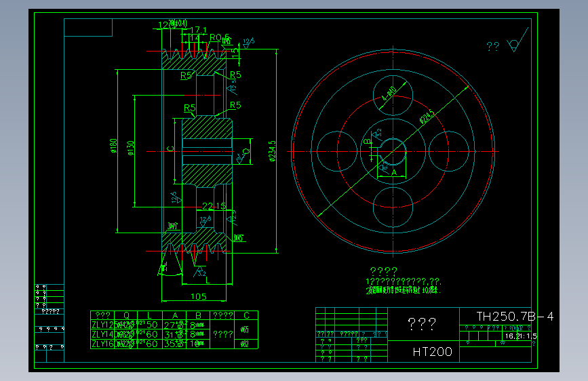Select the ø180 vertical dimension text
The image size is (588, 381).
(x=114, y=146)
